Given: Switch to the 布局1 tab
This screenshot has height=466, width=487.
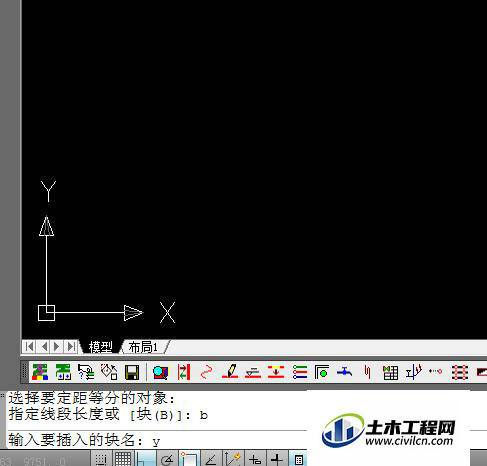Looking at the screenshot, I should click(143, 347).
